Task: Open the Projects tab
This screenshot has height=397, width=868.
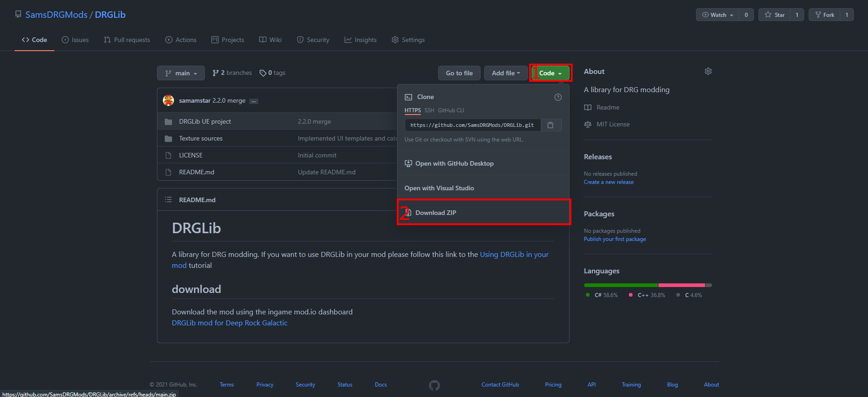Action: 228,40
